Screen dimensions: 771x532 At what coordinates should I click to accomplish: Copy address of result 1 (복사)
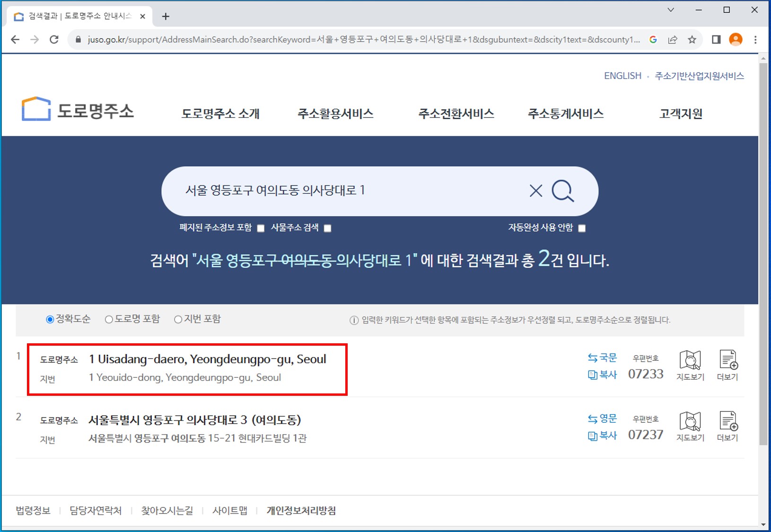(602, 375)
